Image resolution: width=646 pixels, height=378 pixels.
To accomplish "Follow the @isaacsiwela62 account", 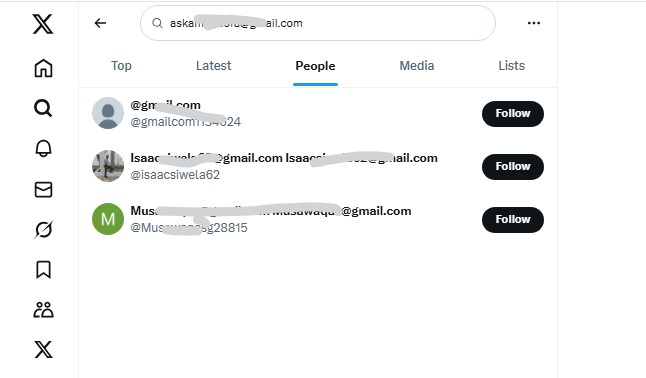I will (x=513, y=167).
